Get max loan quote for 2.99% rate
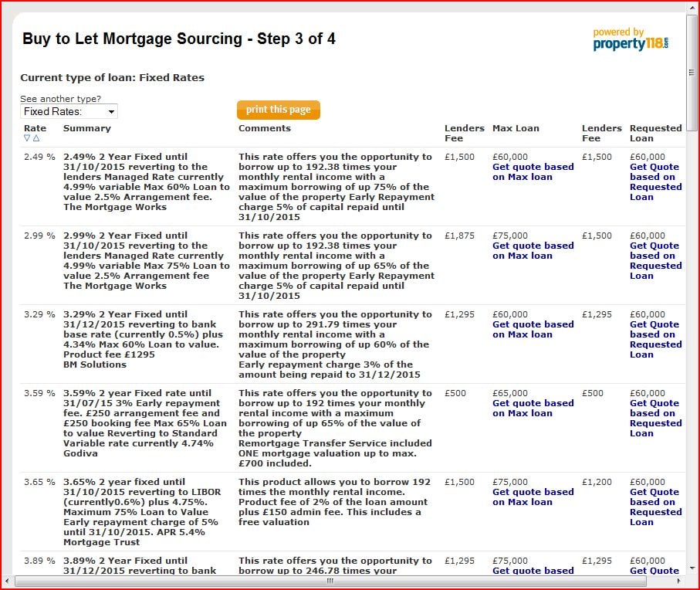The height and width of the screenshot is (590, 700). 533,251
